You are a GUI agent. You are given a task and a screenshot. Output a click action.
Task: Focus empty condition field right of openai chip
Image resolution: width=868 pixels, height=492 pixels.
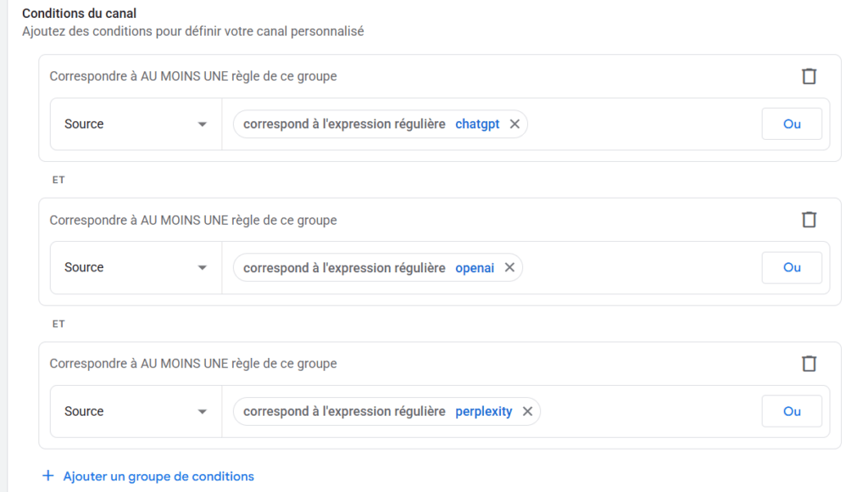643,267
